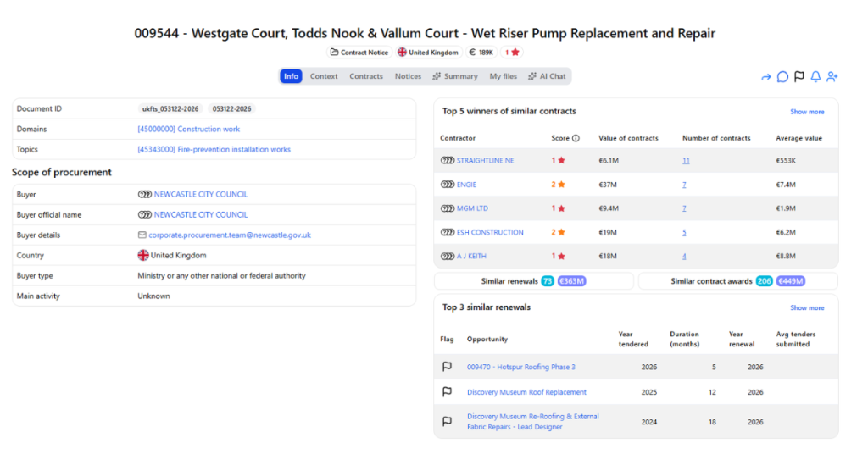Viewport: 868px width, 454px height.
Task: Click the notification bell icon
Action: [x=815, y=76]
